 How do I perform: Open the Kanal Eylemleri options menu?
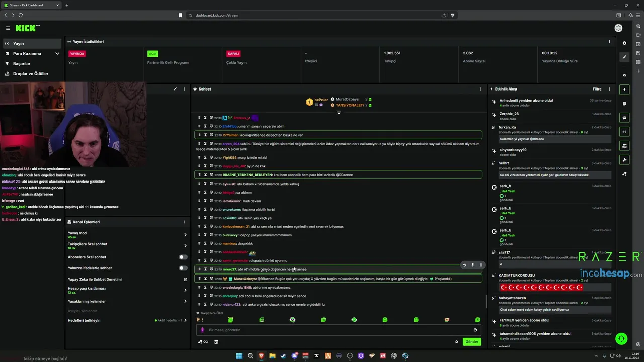184,222
